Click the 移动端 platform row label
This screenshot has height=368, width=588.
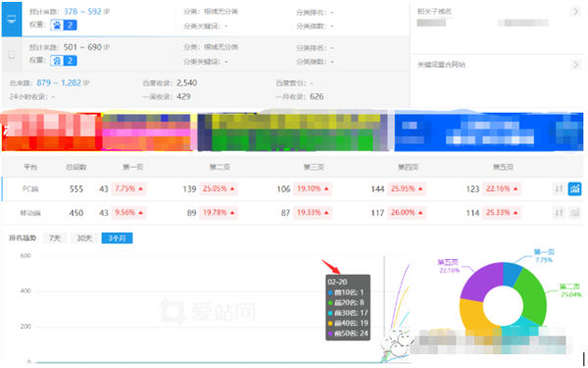[30, 213]
